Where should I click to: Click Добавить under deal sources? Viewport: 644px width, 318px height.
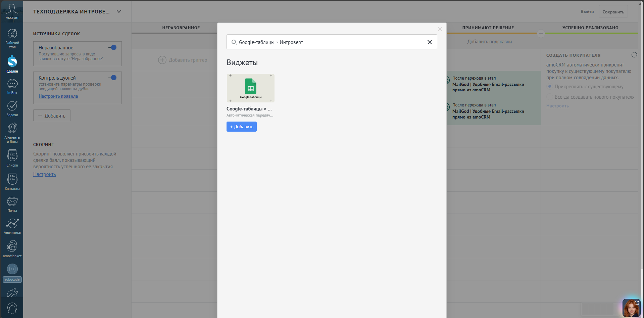pos(52,116)
